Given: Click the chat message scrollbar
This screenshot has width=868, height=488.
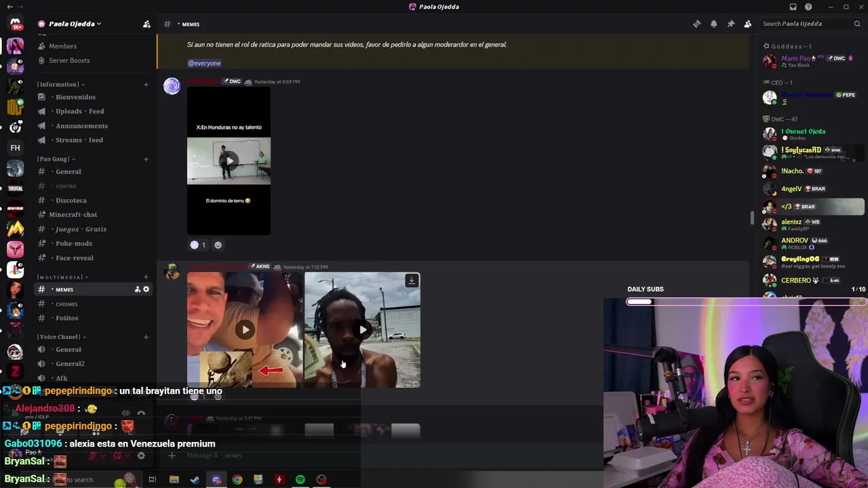Looking at the screenshot, I should coord(751,218).
